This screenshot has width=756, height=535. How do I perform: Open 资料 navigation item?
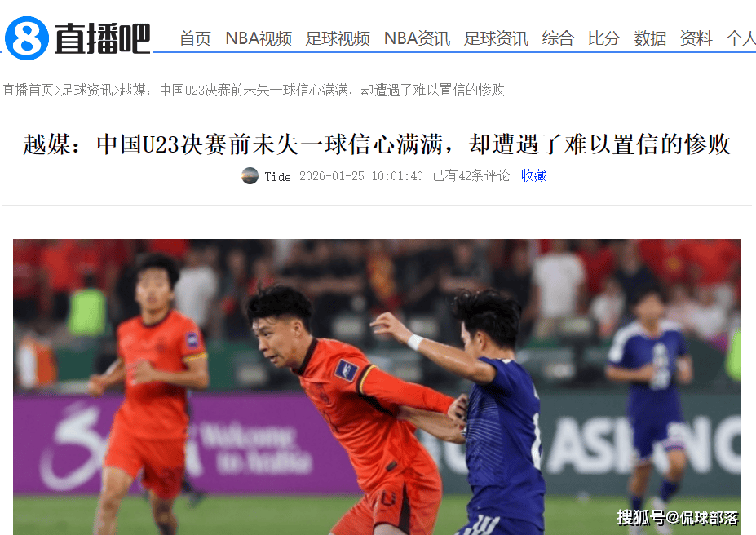[696, 38]
